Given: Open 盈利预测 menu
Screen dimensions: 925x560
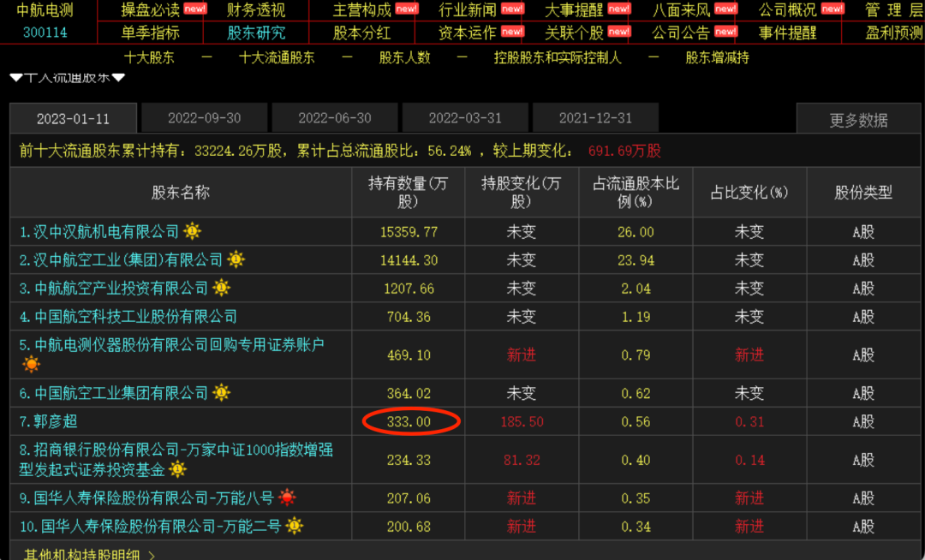Looking at the screenshot, I should pos(894,33).
